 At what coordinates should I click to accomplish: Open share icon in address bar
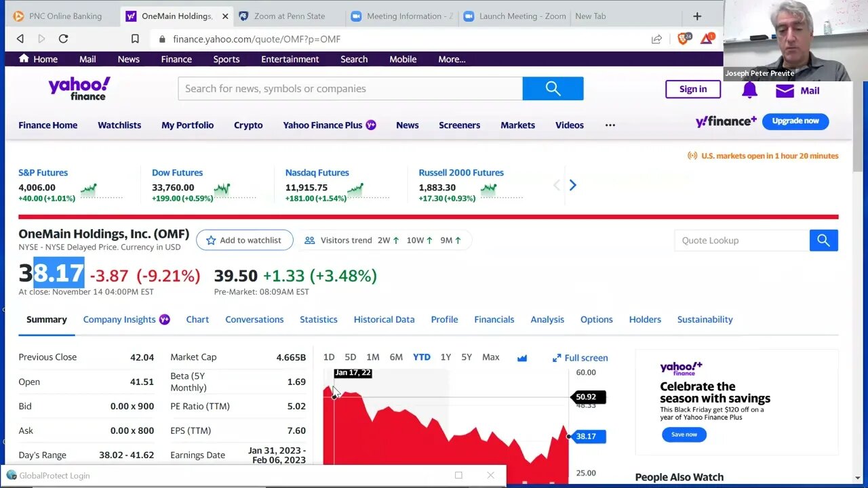tap(656, 39)
